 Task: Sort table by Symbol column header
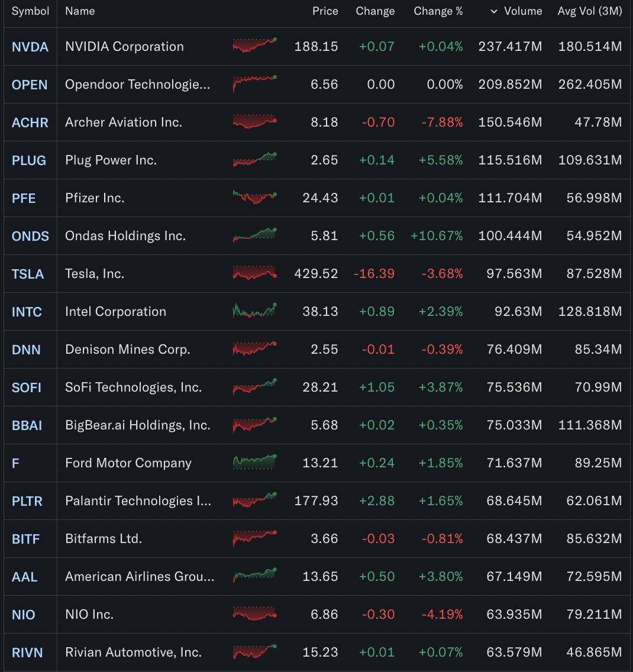click(x=30, y=11)
